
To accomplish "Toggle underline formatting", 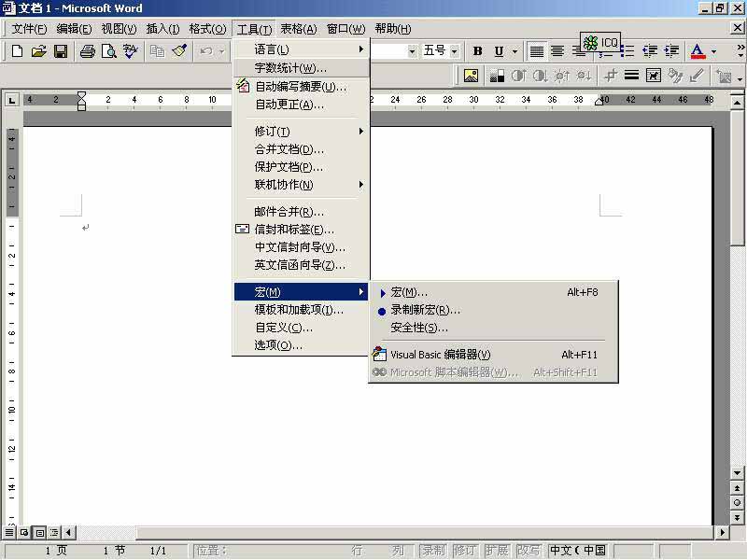I will pyautogui.click(x=498, y=53).
